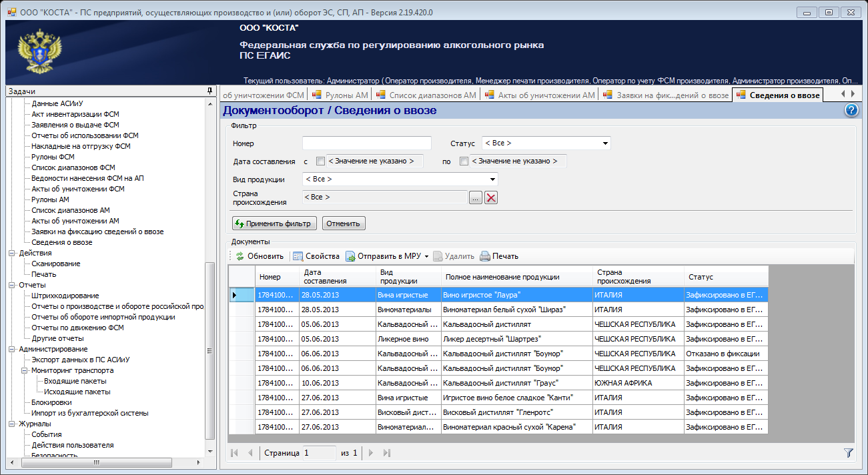Click into the Номер filter input field
The image size is (868, 475).
tap(367, 143)
